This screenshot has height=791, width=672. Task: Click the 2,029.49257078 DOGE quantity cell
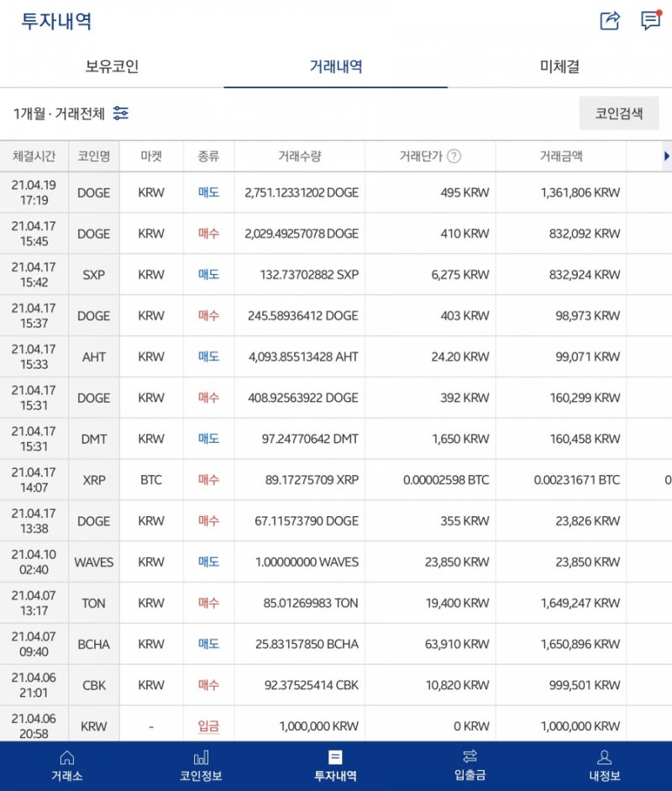pyautogui.click(x=299, y=234)
